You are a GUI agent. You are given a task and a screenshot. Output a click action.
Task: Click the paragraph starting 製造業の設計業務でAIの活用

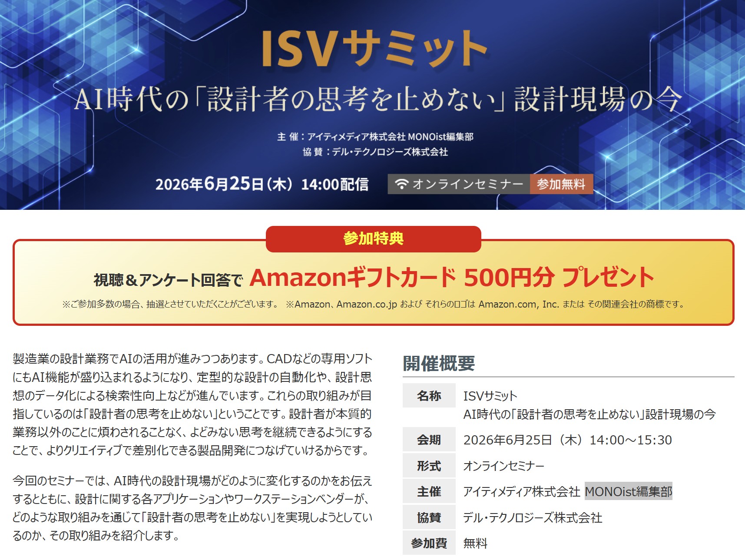coord(192,404)
